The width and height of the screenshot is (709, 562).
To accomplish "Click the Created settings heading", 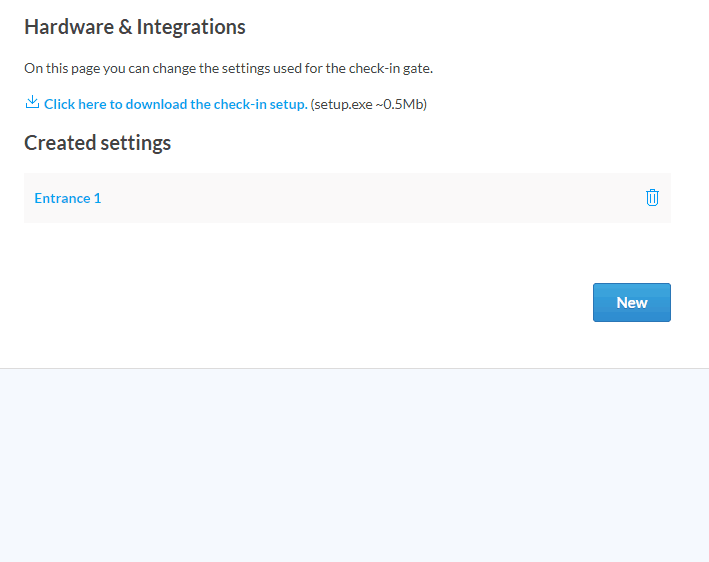I will (98, 143).
